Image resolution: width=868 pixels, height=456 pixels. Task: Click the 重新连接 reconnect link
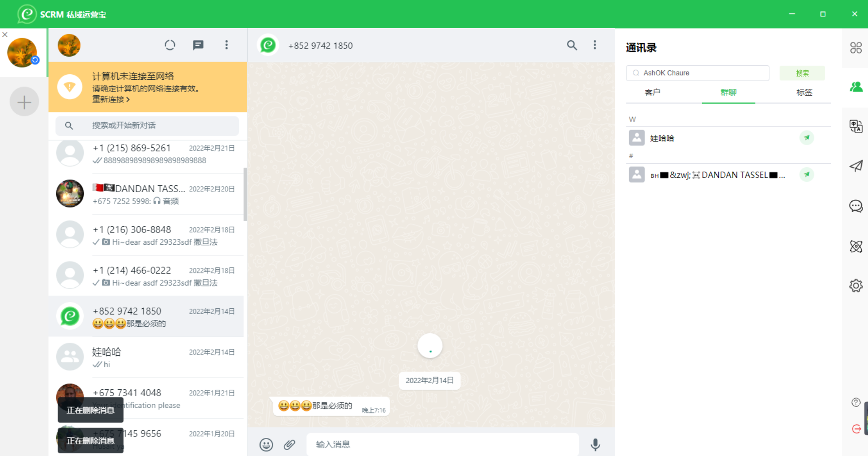111,99
